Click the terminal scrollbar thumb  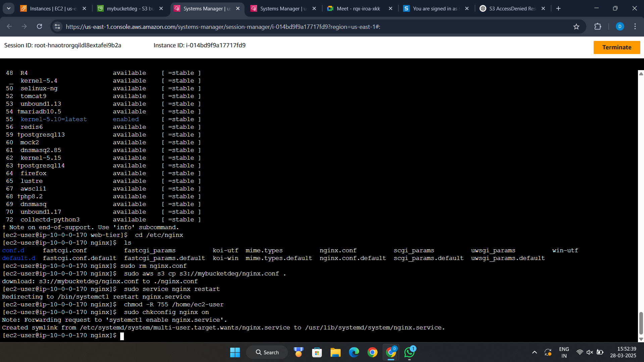641,323
